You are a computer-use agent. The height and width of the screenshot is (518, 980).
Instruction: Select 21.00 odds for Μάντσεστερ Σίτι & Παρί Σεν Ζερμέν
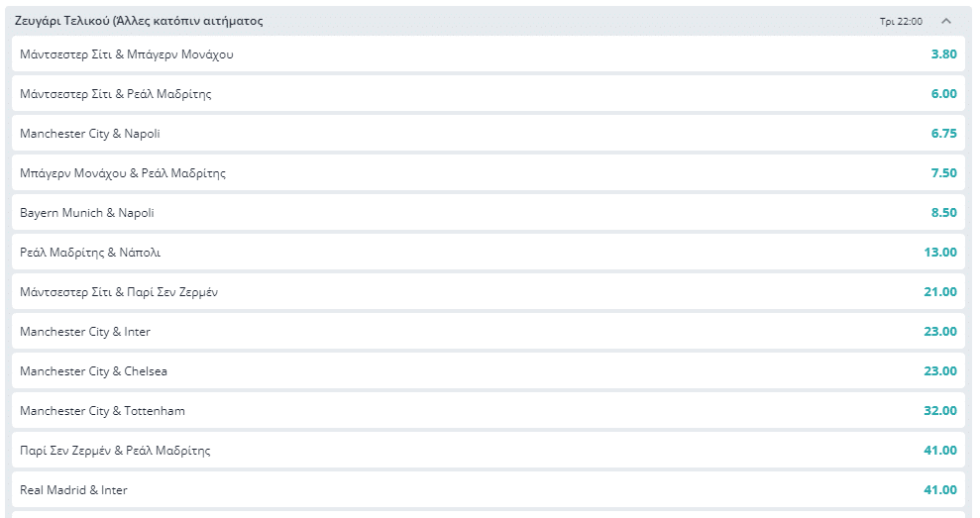(x=940, y=292)
